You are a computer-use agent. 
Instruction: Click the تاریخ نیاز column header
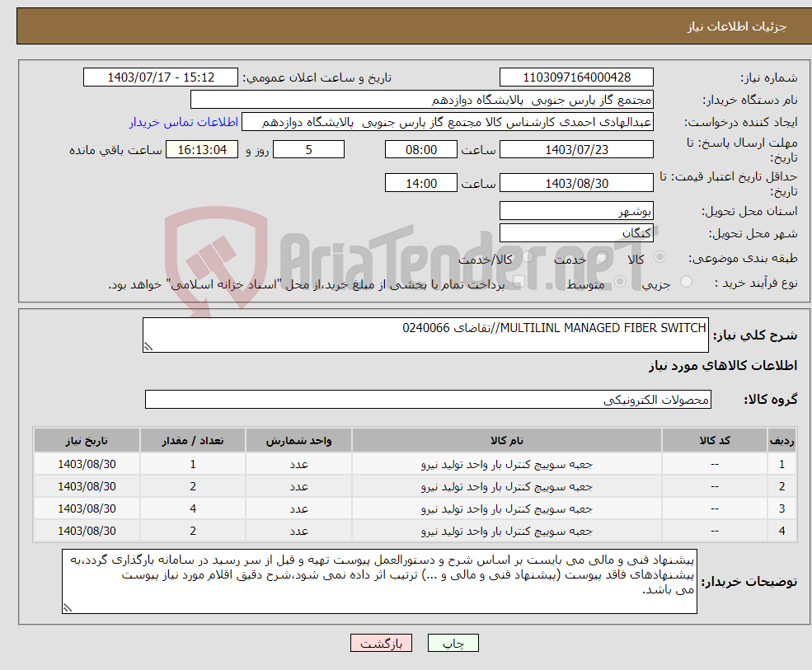87,440
